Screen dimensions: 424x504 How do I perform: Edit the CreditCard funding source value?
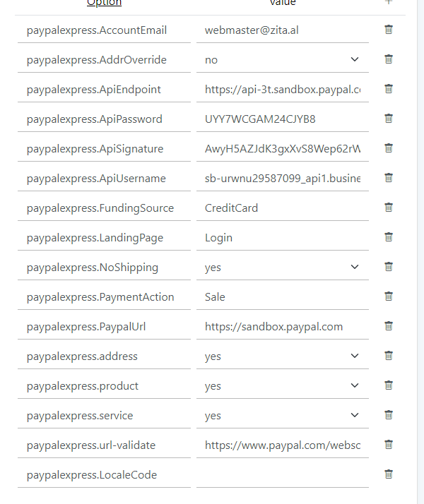(283, 208)
